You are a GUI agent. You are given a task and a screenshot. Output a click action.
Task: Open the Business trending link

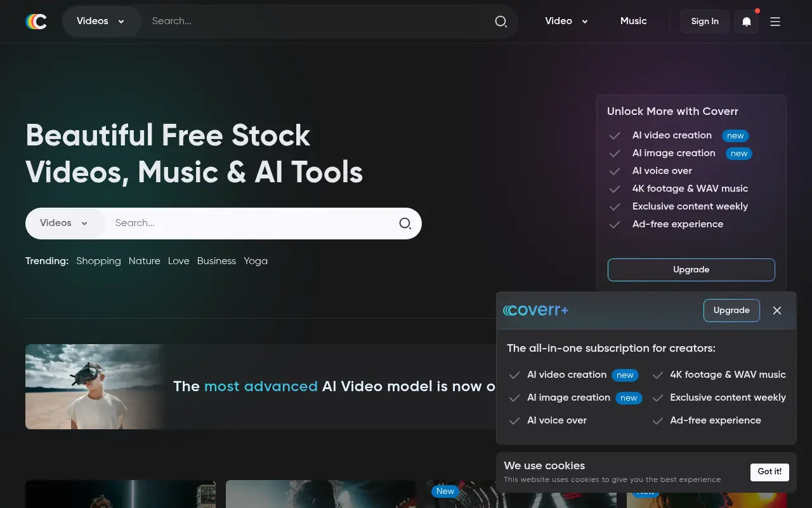(216, 261)
